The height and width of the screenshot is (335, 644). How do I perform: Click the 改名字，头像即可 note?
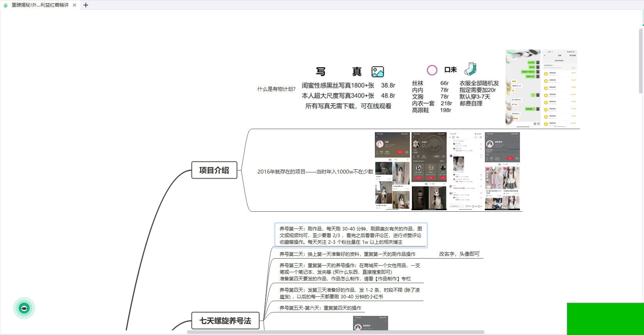coord(459,254)
